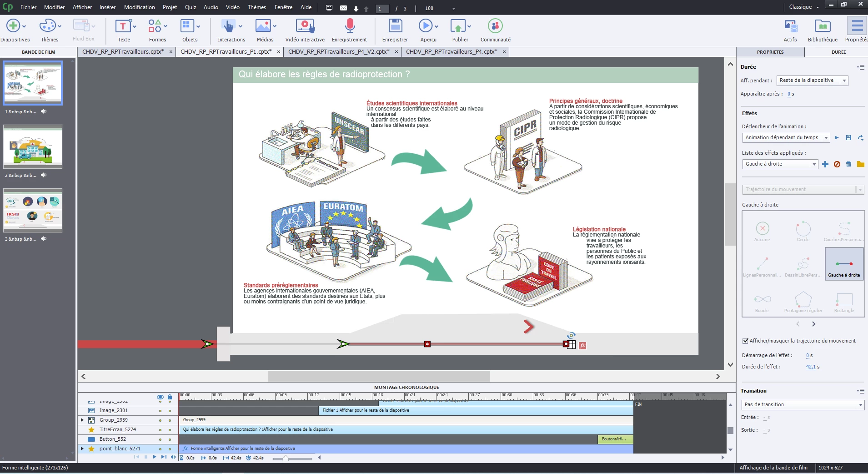Click the envelope mail icon in title bar

(343, 8)
